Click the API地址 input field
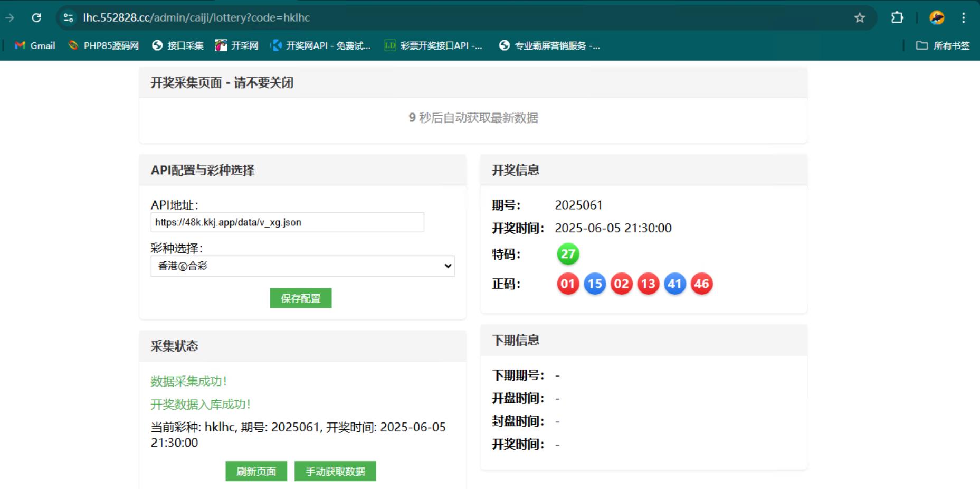The width and height of the screenshot is (980, 489). point(287,222)
